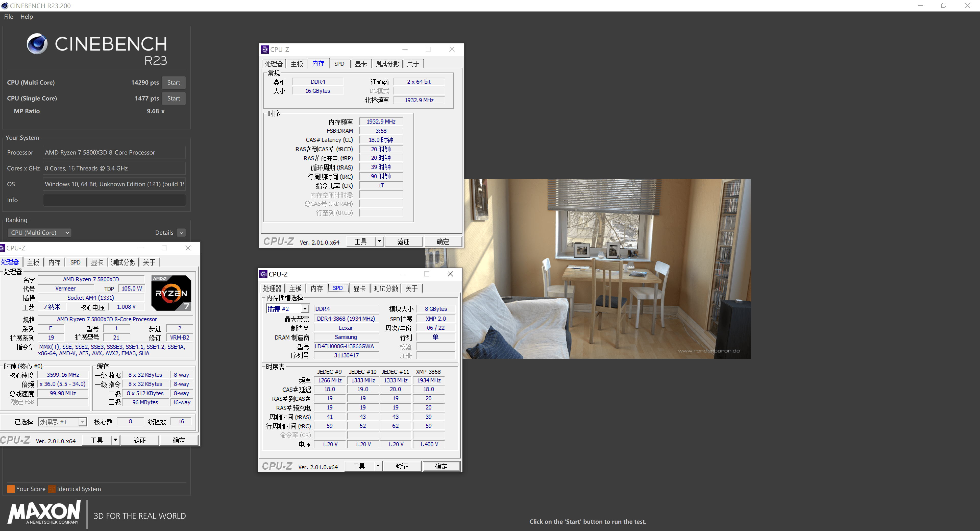Screen dimensions: 980x531
Task: Click the CPU-Z icon in memory window title
Action: 265,50
